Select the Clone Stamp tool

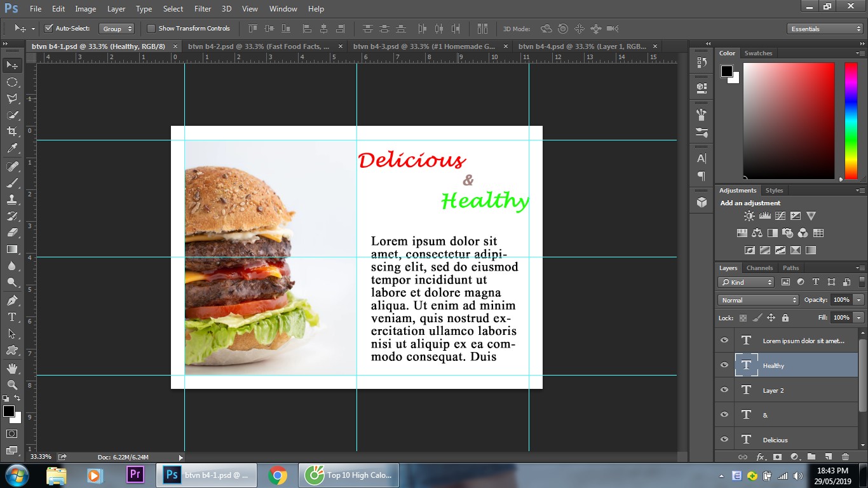[x=12, y=200]
